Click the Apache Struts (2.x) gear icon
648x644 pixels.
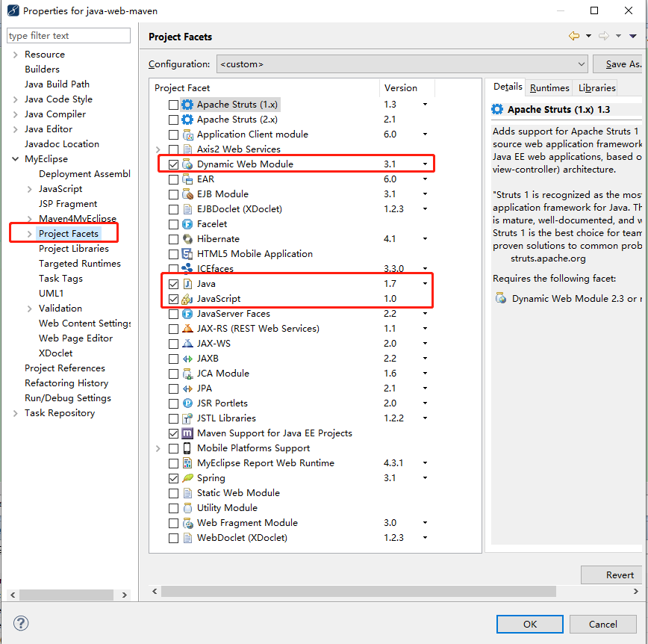187,120
